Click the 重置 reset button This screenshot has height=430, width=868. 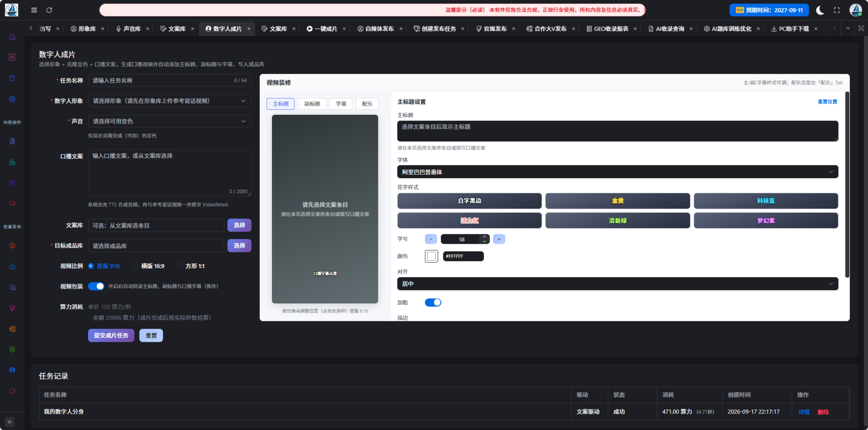[151, 335]
